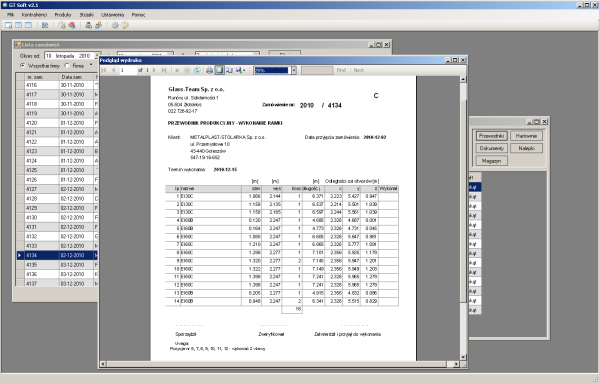This screenshot has width=600, height=384.
Task: Expand the 'Okres od' date picker dropdown
Action: 97,56
